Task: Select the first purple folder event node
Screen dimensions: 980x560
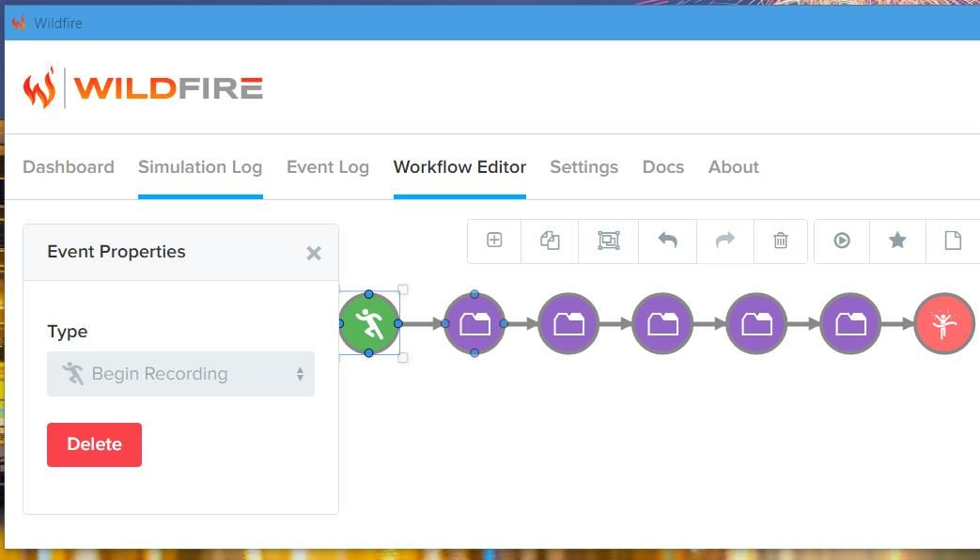Action: tap(474, 323)
